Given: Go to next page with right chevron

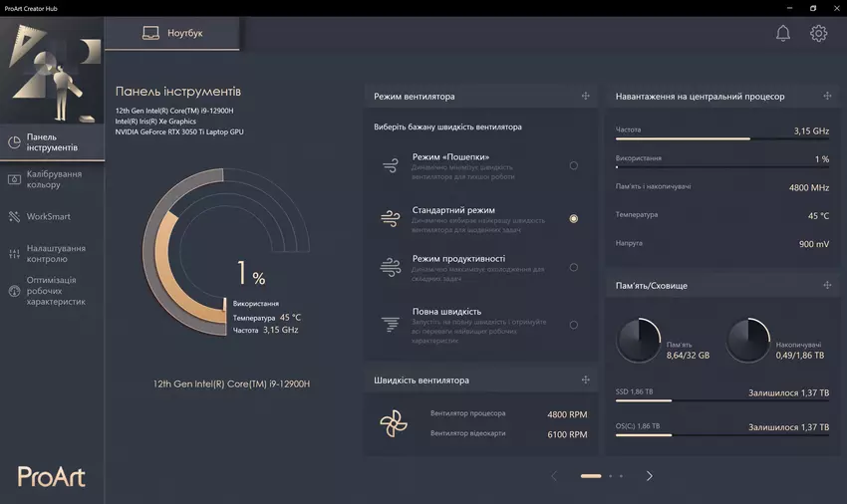Looking at the screenshot, I should 650,476.
